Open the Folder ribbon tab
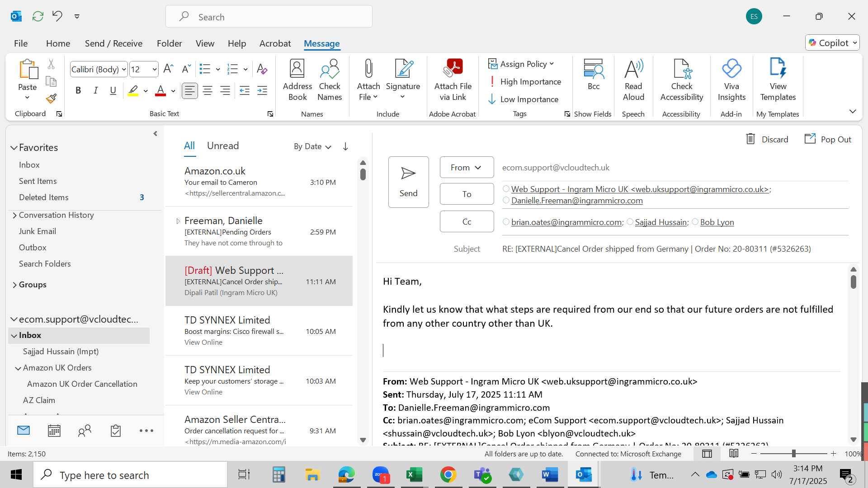This screenshot has width=868, height=488. coord(169,43)
